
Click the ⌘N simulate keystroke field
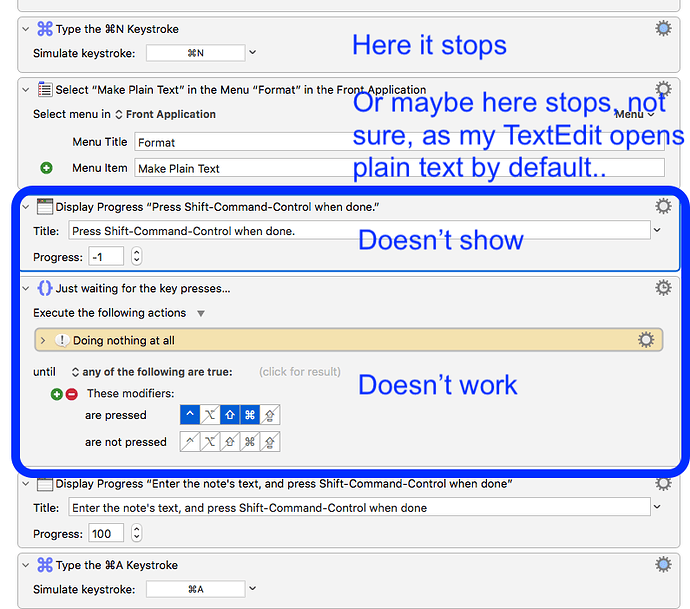pos(195,53)
